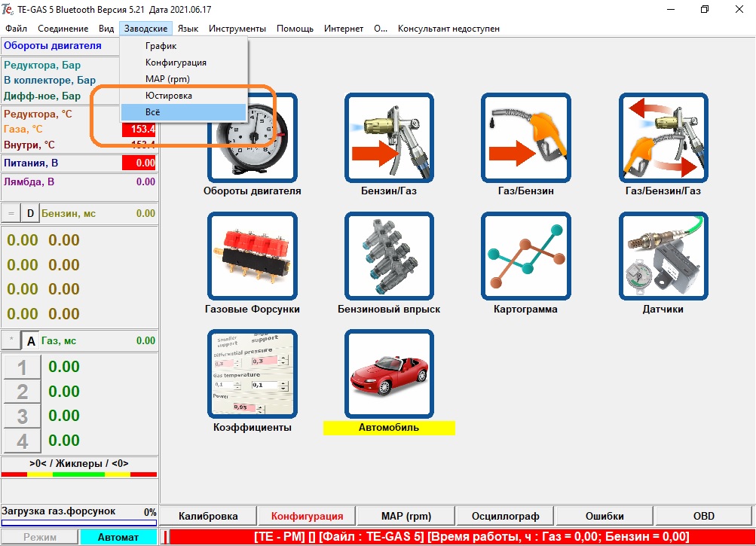
Task: Click the red 0.00 Питания value
Action: [x=139, y=163]
